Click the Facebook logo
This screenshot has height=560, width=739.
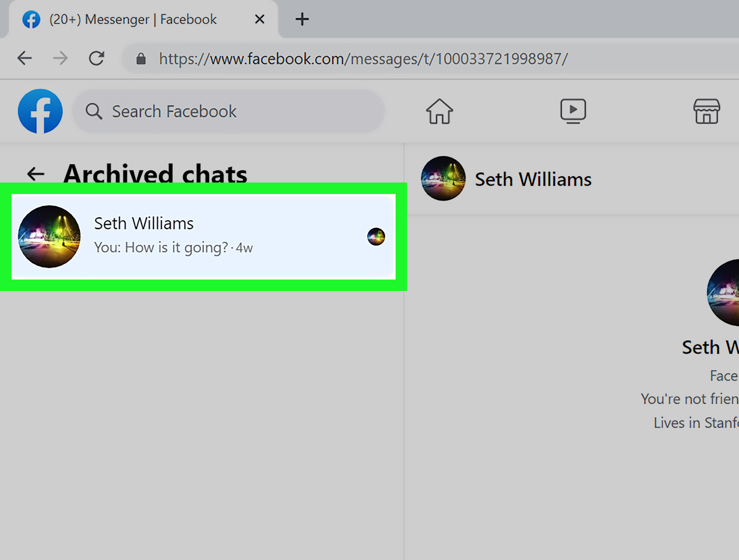pos(40,111)
